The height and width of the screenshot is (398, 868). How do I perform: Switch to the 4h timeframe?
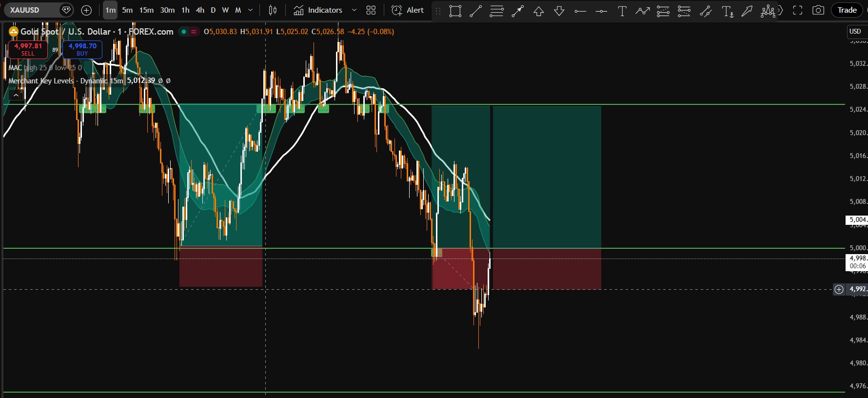click(x=200, y=10)
